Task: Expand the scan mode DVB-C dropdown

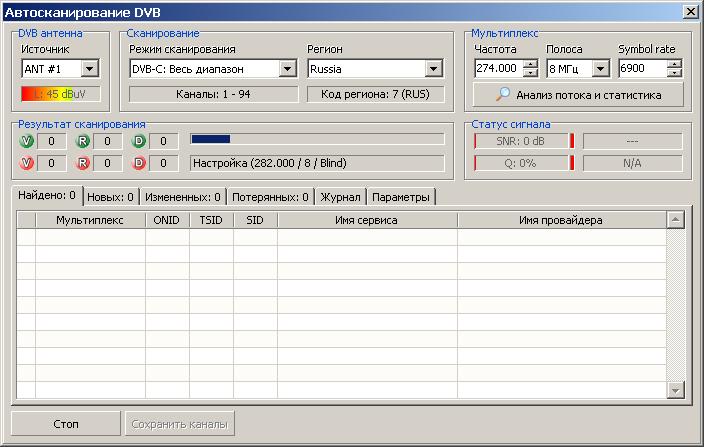Action: (x=288, y=69)
